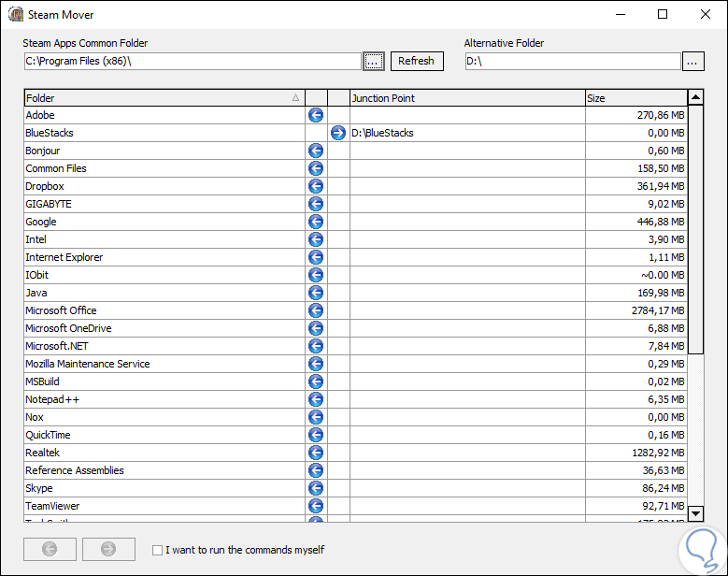Viewport: 728px width, 576px height.
Task: Click the blue arrow beside Reference Assemblies
Action: (316, 470)
